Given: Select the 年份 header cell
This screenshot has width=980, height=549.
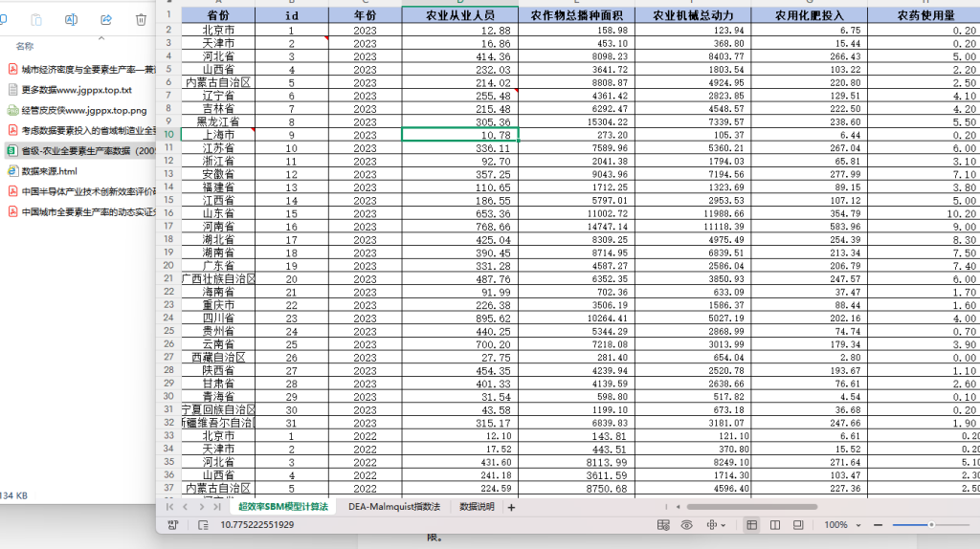Looking at the screenshot, I should pyautogui.click(x=365, y=15).
